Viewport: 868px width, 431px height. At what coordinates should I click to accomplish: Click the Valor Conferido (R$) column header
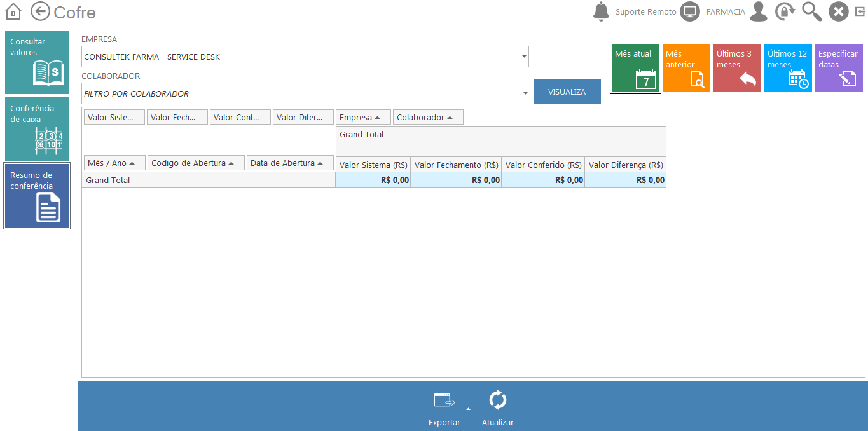point(543,165)
